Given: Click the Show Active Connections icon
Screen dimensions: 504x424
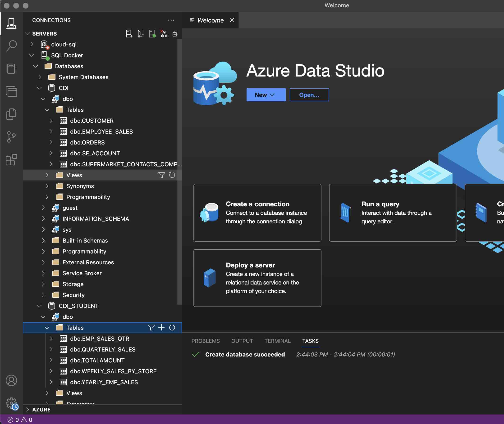Looking at the screenshot, I should coord(152,34).
